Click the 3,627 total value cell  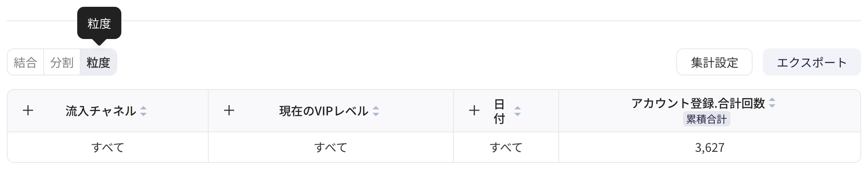click(710, 147)
